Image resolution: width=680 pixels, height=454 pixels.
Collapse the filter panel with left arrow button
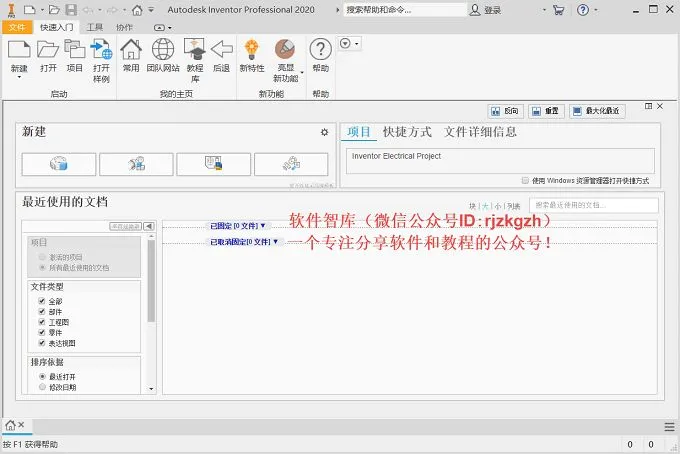pos(149,226)
